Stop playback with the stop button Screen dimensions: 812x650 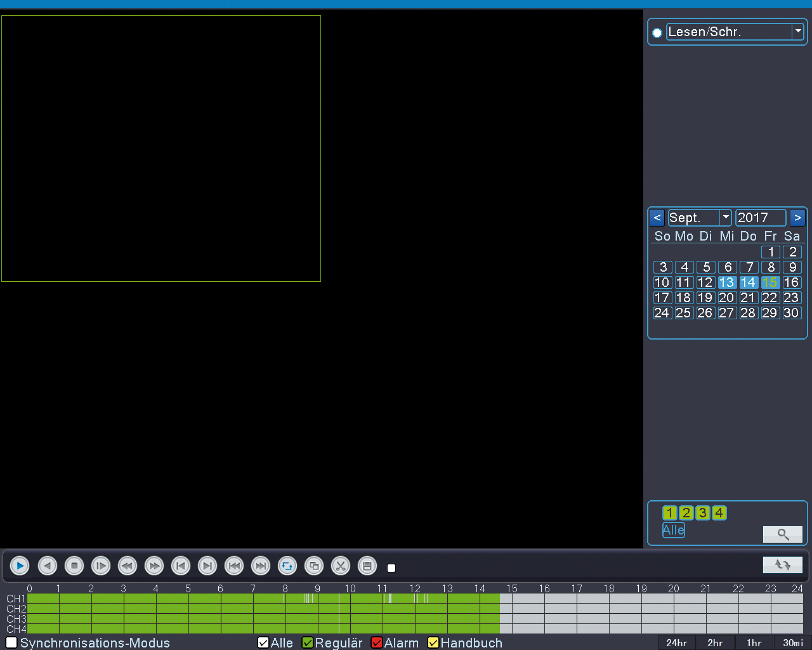click(74, 566)
